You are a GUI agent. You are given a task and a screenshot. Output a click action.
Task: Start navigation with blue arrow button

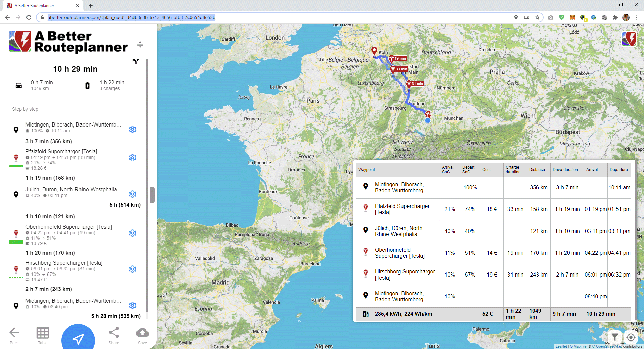[x=78, y=338]
